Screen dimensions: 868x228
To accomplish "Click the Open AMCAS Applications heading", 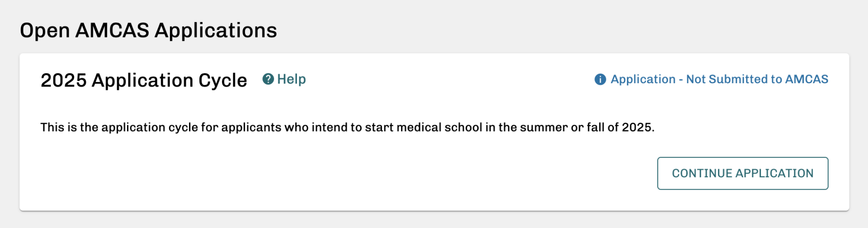I will [148, 31].
